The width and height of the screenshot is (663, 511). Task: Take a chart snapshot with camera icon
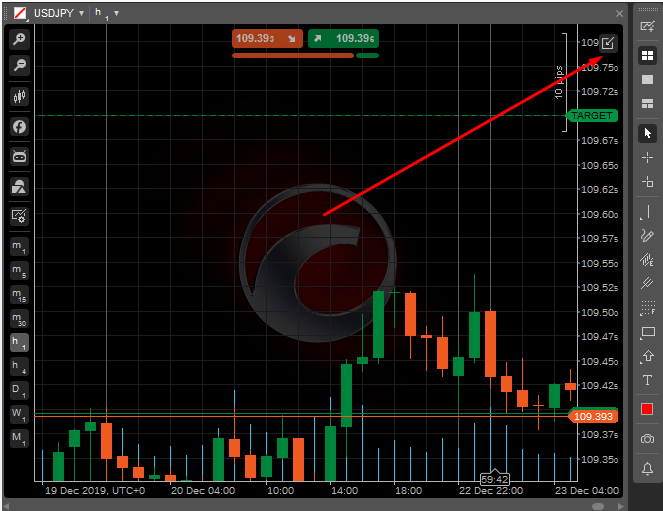click(x=647, y=439)
